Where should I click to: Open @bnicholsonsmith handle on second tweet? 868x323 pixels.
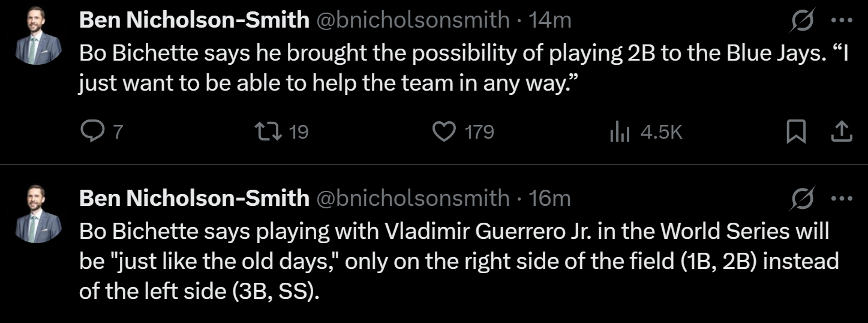point(412,198)
